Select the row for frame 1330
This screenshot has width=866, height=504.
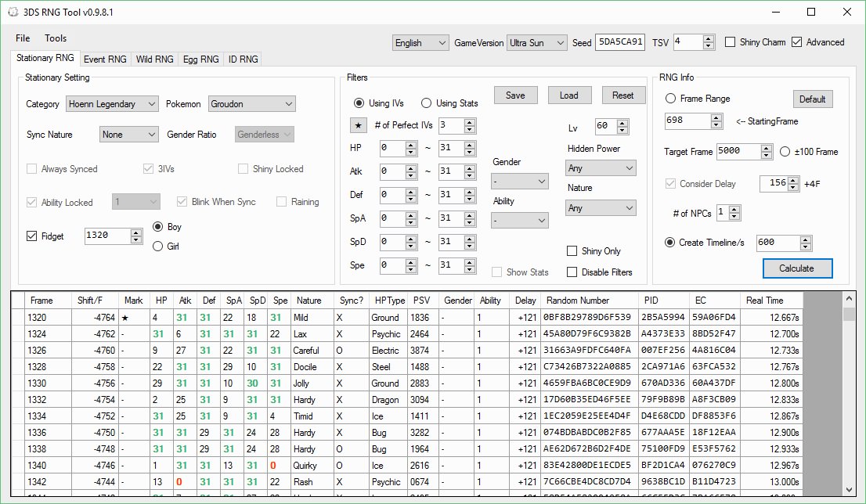coord(407,383)
